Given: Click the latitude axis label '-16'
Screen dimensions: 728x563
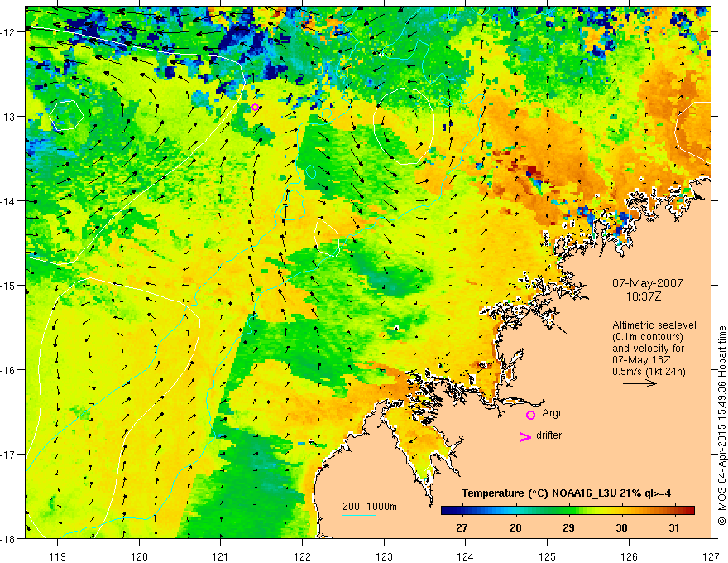Looking at the screenshot, I should (x=9, y=370).
